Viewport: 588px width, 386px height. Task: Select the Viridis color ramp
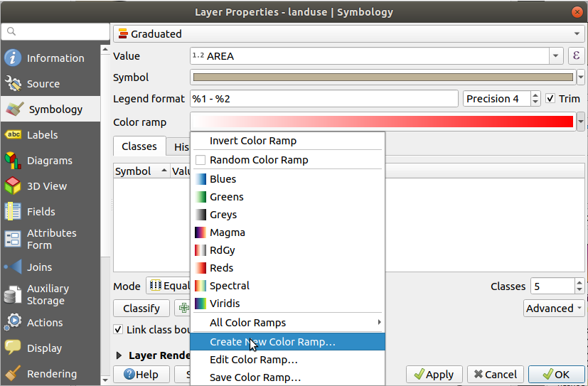(225, 304)
